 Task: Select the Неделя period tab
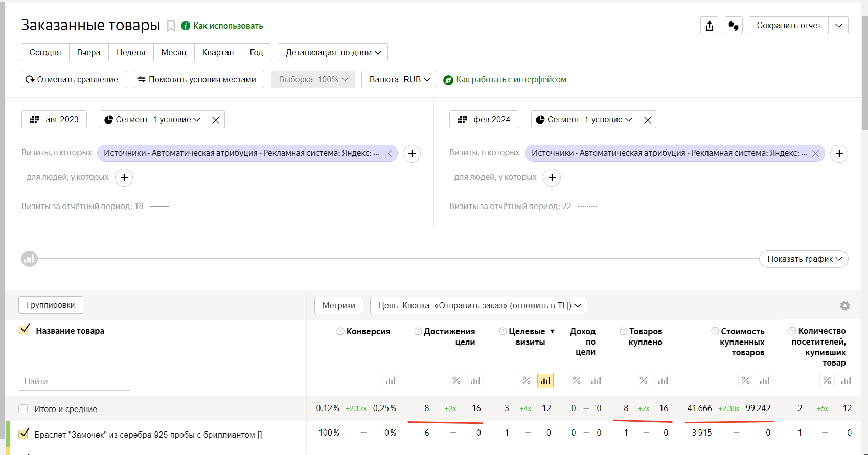tap(131, 52)
